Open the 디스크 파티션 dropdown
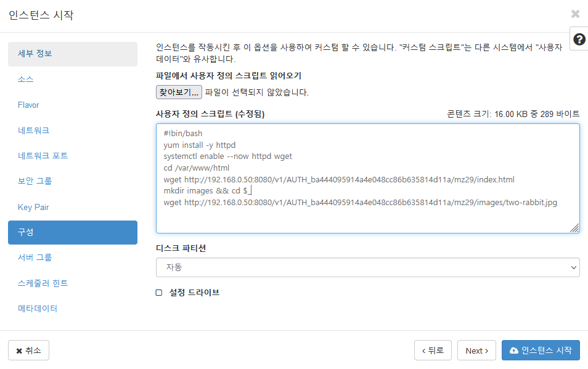 [367, 267]
